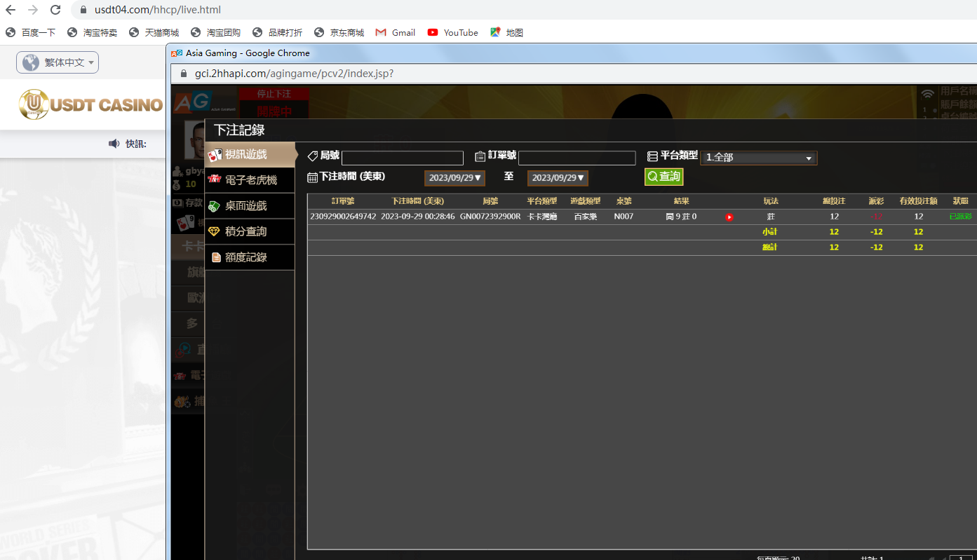Click the browser back arrow
The image size is (977, 560).
tap(11, 10)
